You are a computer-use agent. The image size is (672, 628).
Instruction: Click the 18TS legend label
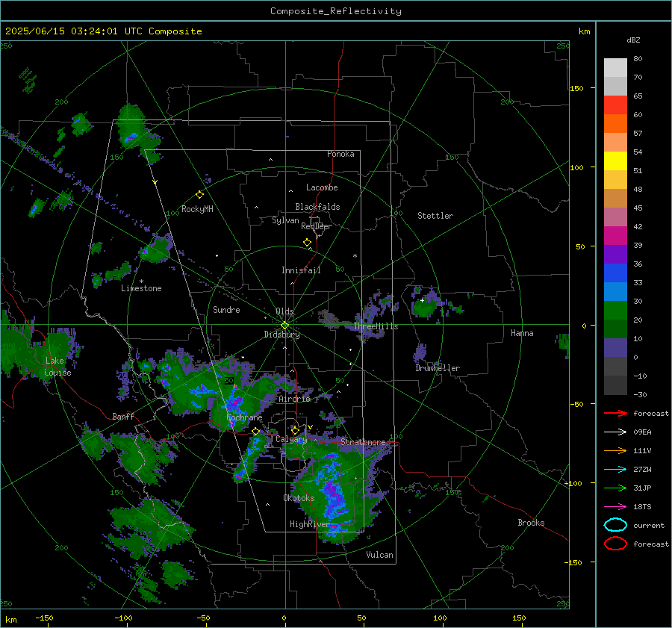(x=642, y=507)
